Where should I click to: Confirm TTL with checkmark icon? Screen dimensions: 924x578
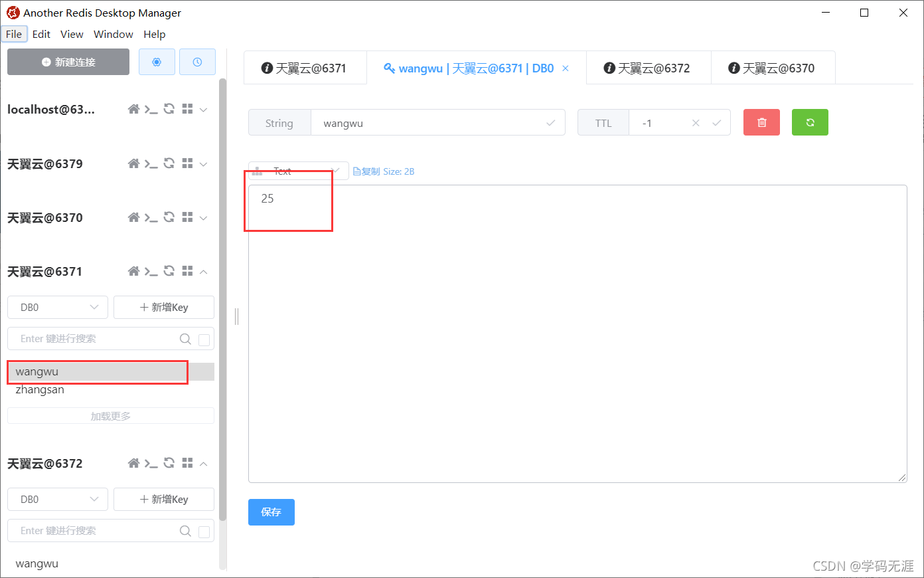[x=717, y=123]
